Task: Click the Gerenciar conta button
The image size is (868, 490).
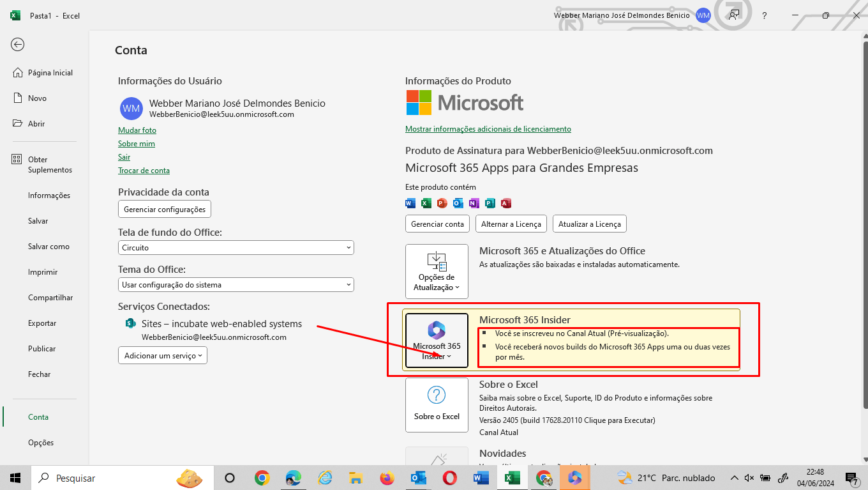Action: click(x=437, y=224)
